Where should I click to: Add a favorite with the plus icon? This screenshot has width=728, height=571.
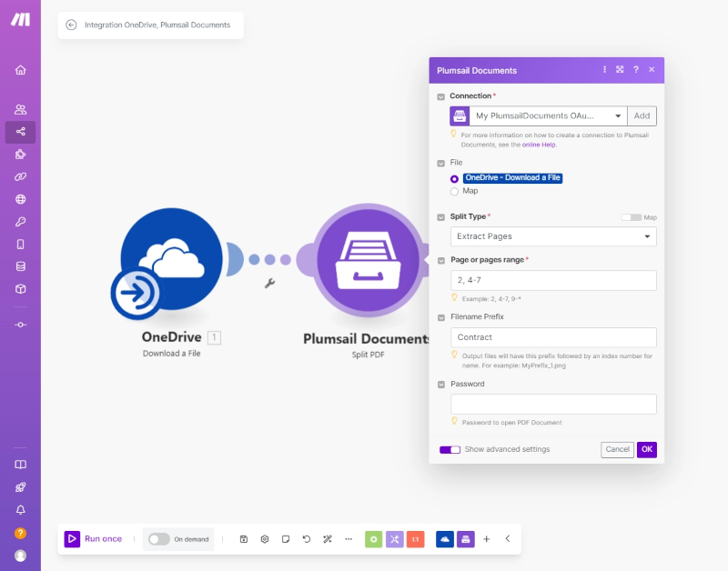(487, 539)
